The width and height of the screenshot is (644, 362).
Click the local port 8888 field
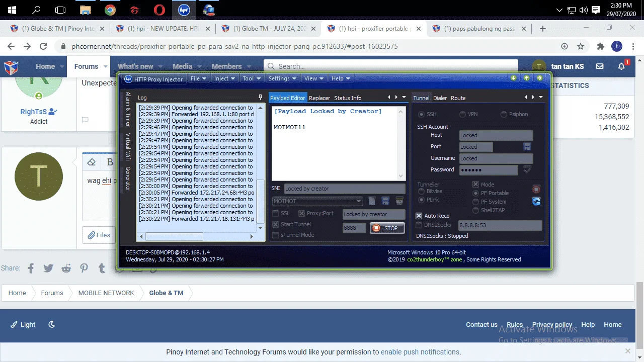coord(355,228)
